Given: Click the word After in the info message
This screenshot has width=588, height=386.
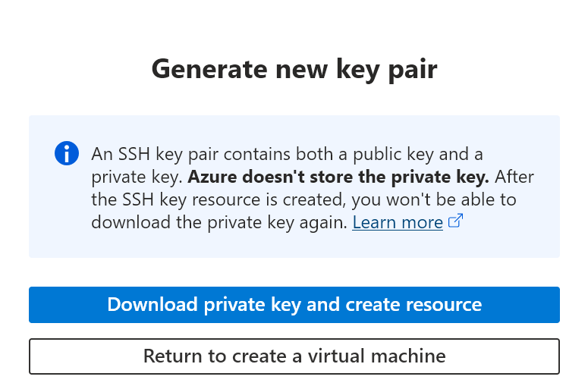Looking at the screenshot, I should tap(515, 177).
